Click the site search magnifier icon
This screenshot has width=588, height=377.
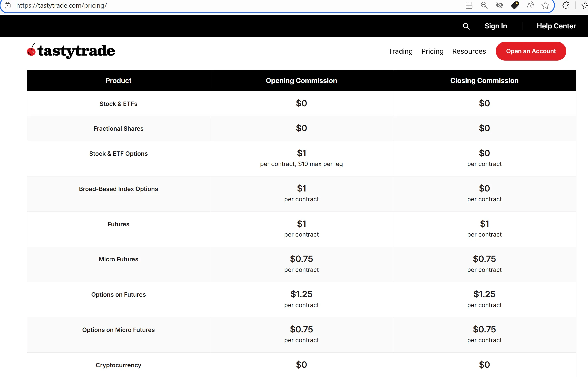pyautogui.click(x=466, y=26)
